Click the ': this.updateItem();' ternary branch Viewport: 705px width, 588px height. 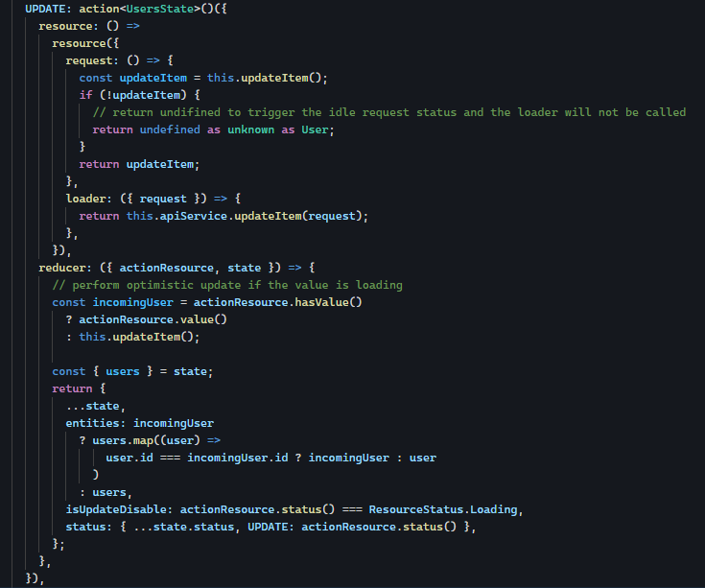tap(132, 337)
